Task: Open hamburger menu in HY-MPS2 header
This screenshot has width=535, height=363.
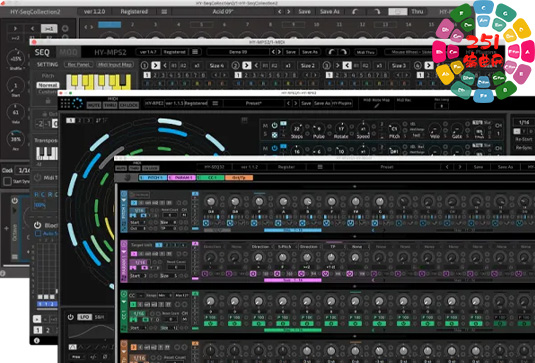Action: tap(195, 52)
